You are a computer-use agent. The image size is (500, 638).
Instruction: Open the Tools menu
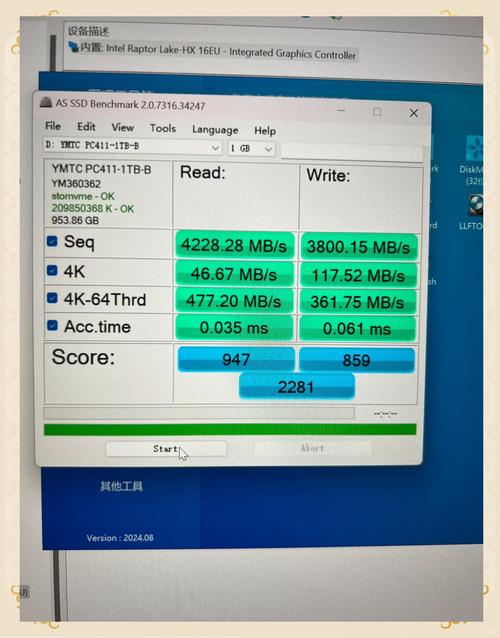click(163, 129)
